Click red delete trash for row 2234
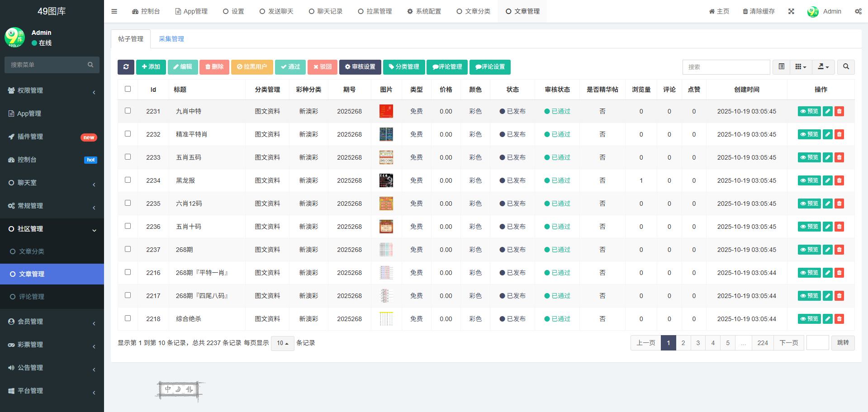 pos(839,180)
